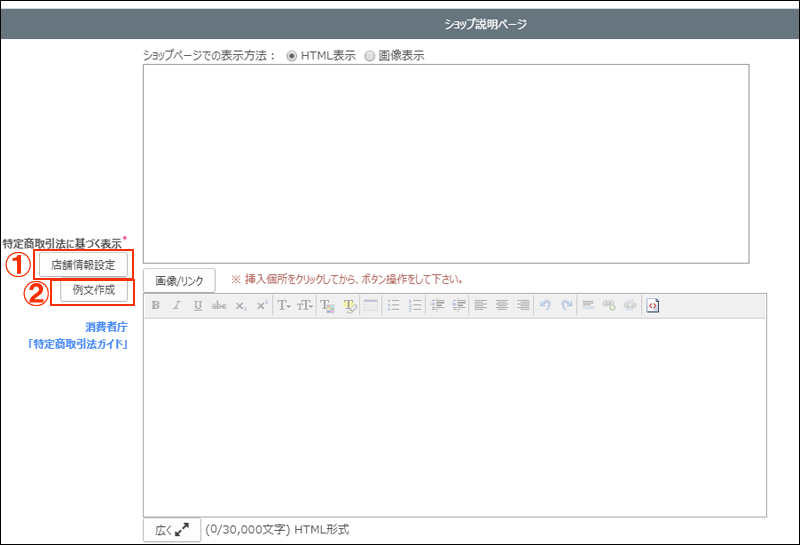Image resolution: width=800 pixels, height=545 pixels.
Task: Click inside the upper preview text area
Action: pyautogui.click(x=446, y=164)
